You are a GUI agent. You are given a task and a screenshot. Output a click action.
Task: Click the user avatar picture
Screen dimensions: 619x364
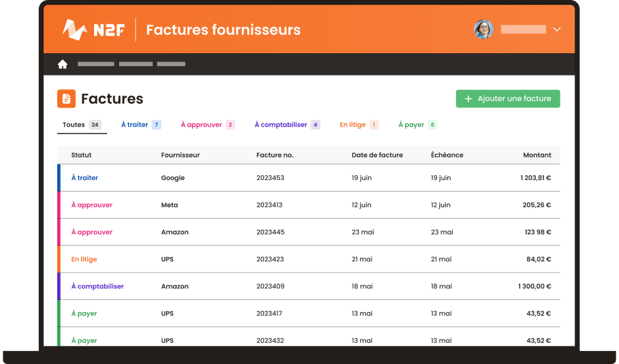pos(483,29)
